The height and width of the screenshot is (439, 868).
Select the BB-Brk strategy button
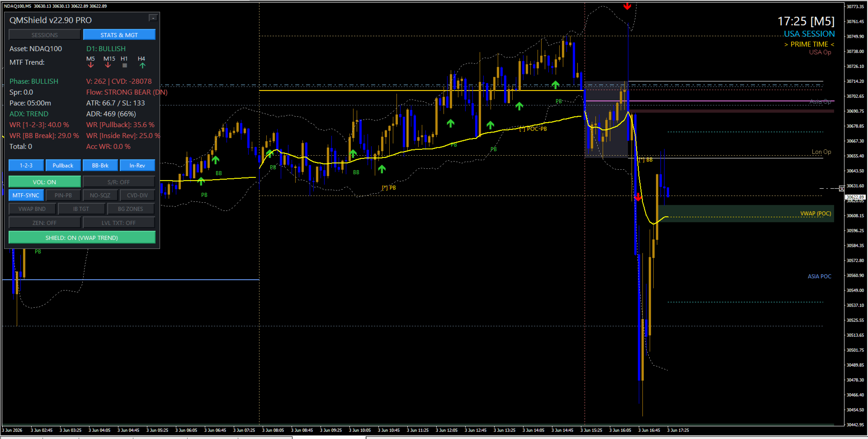tap(100, 165)
